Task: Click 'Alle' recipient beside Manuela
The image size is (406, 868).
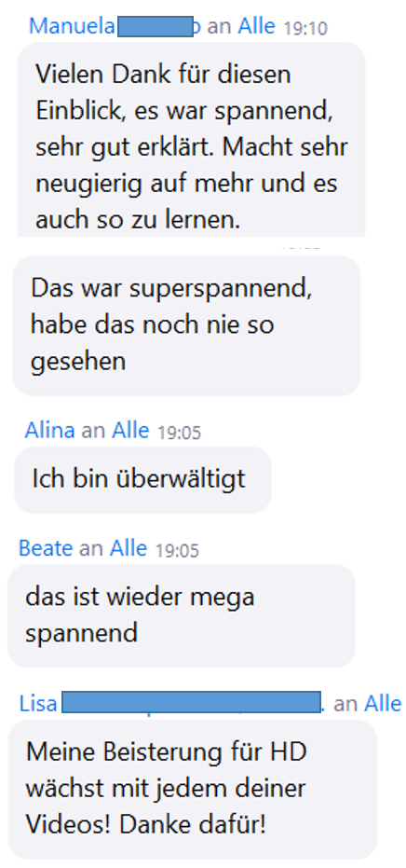Action: [257, 26]
